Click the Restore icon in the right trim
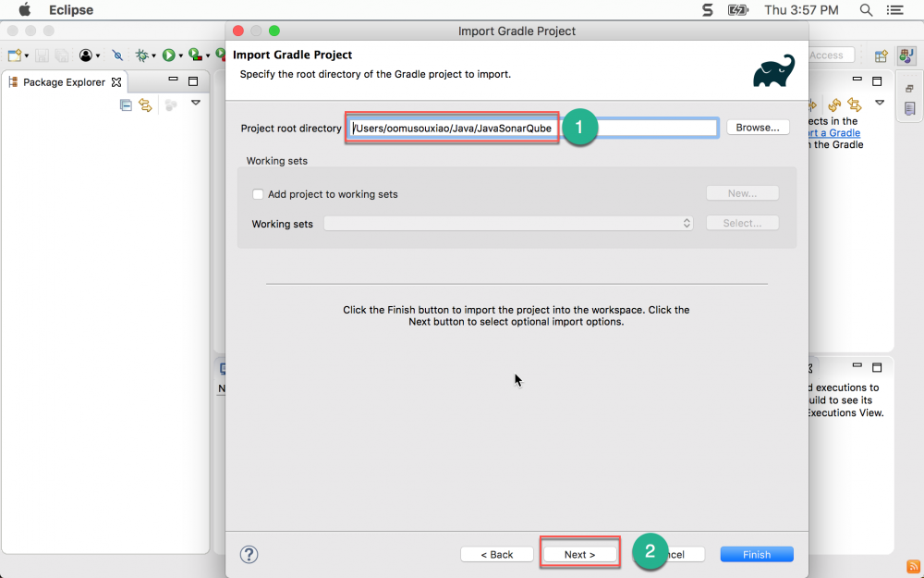Screen dimensions: 924x578 (x=909, y=89)
